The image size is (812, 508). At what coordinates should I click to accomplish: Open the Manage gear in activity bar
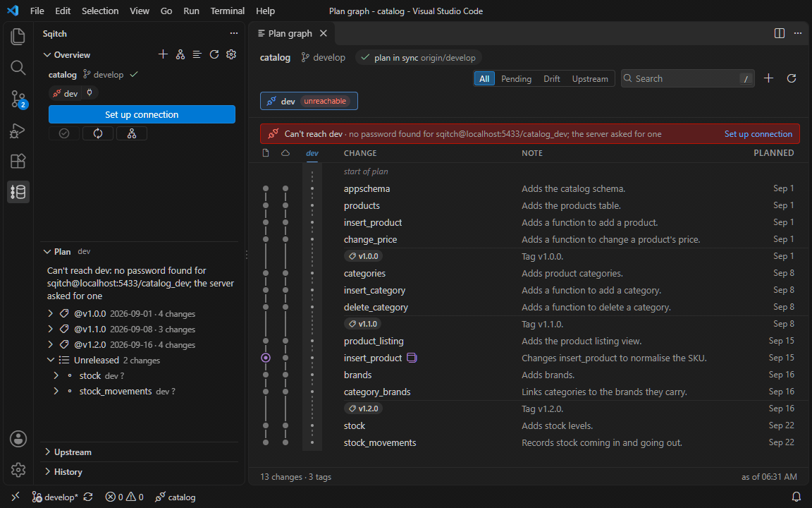coord(18,470)
